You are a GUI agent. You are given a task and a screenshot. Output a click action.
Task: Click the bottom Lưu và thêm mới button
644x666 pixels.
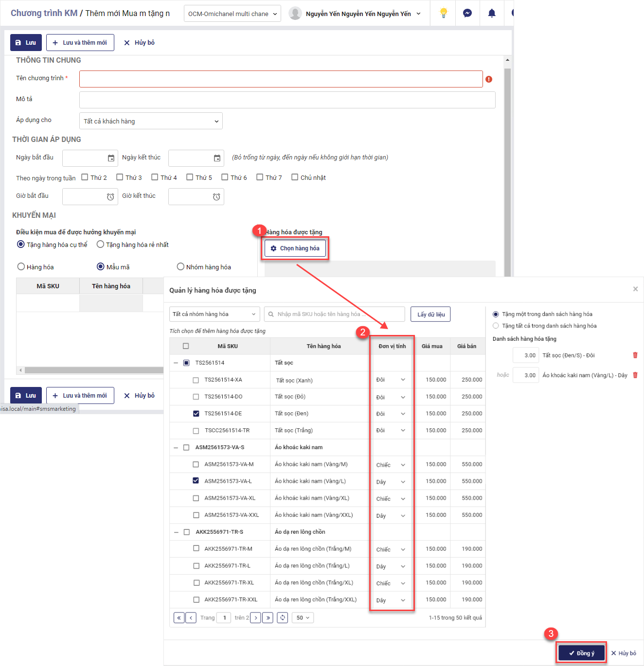tap(80, 395)
